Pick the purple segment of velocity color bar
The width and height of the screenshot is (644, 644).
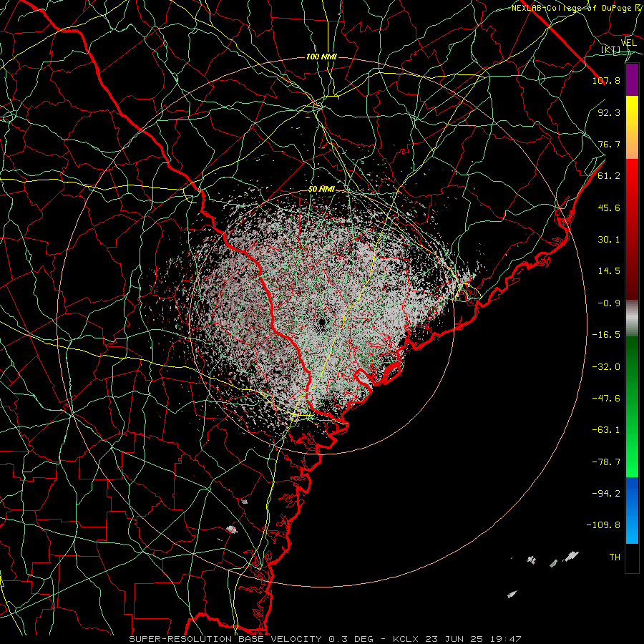(x=632, y=79)
